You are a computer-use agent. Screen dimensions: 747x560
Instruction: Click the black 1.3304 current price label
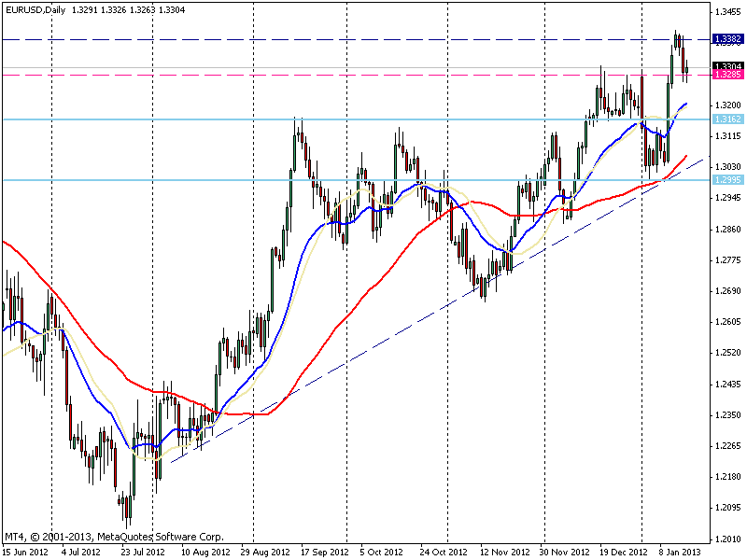pos(728,66)
